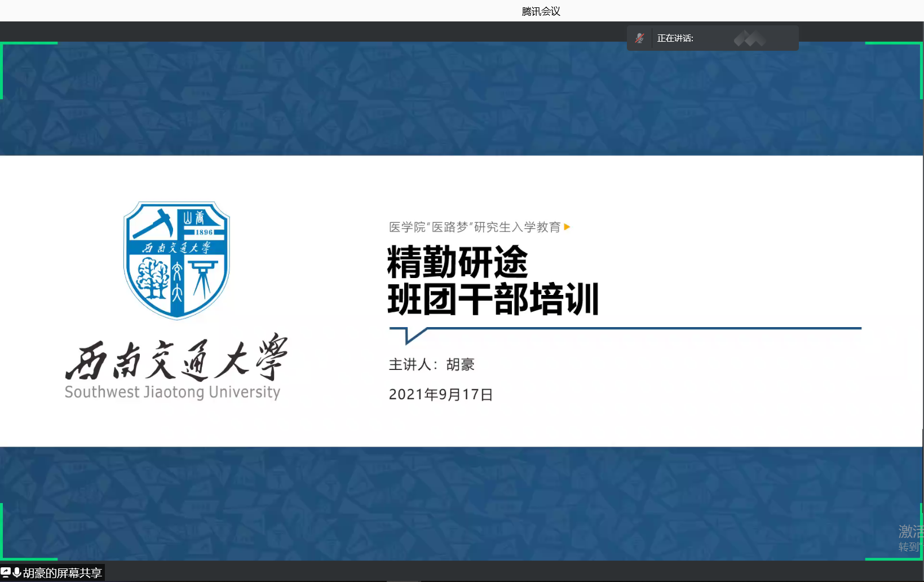924x582 pixels.
Task: Click the speech-bubble pointer under the title
Action: pyautogui.click(x=410, y=336)
